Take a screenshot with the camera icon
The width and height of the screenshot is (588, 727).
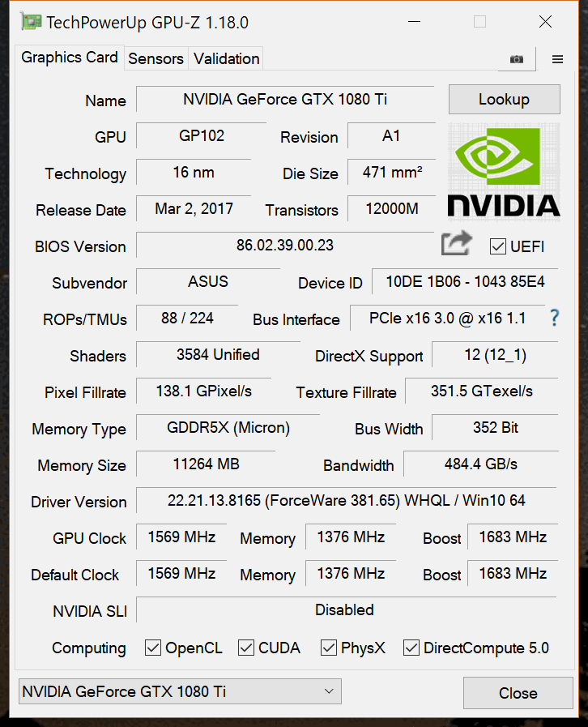click(517, 59)
